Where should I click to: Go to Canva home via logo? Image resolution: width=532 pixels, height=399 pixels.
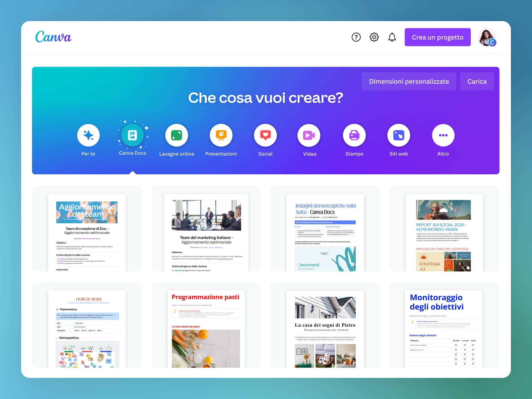[x=53, y=37]
